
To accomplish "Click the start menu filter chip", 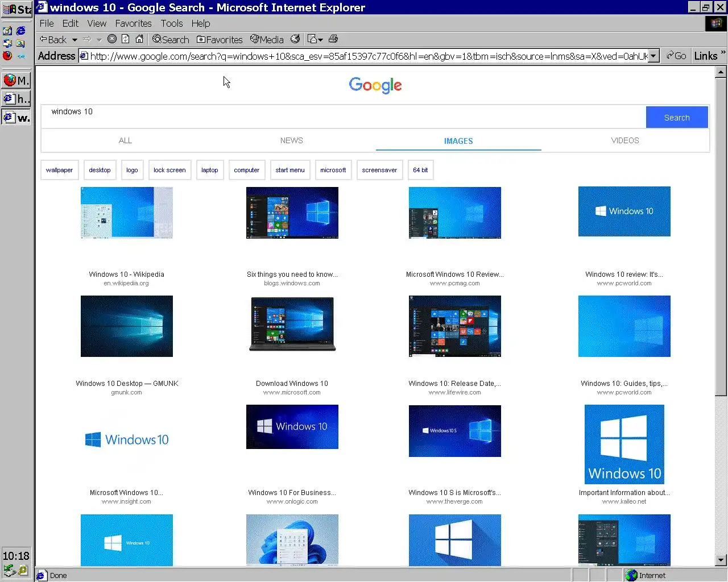I will 290,170.
